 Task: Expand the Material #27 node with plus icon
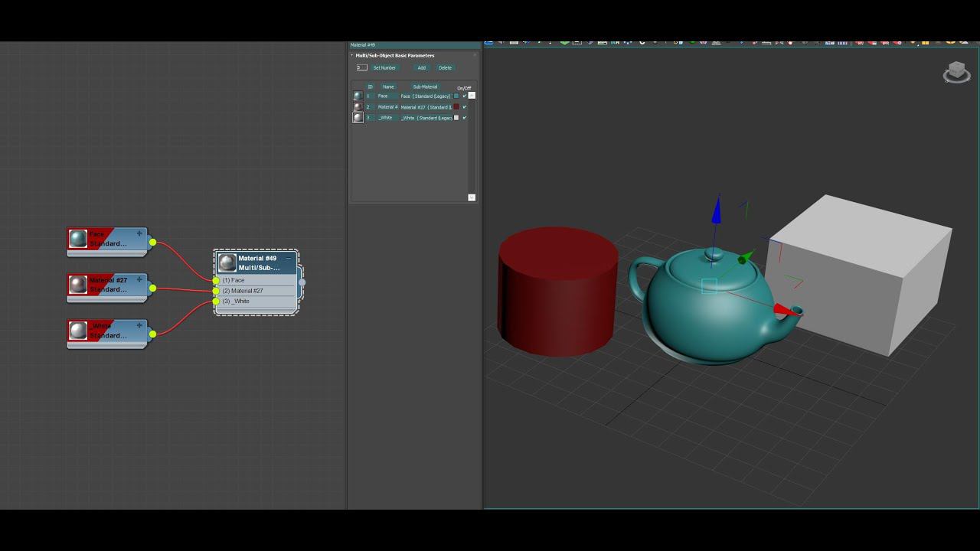(x=139, y=279)
